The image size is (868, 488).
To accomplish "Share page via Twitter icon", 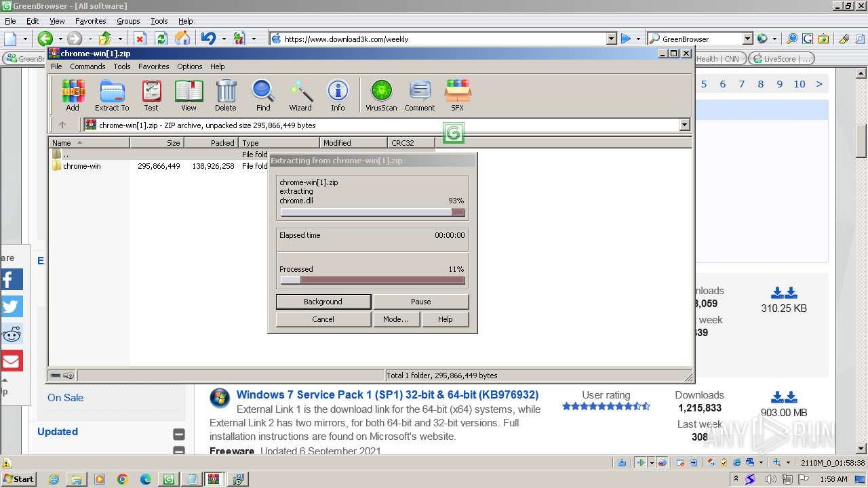I will [12, 306].
